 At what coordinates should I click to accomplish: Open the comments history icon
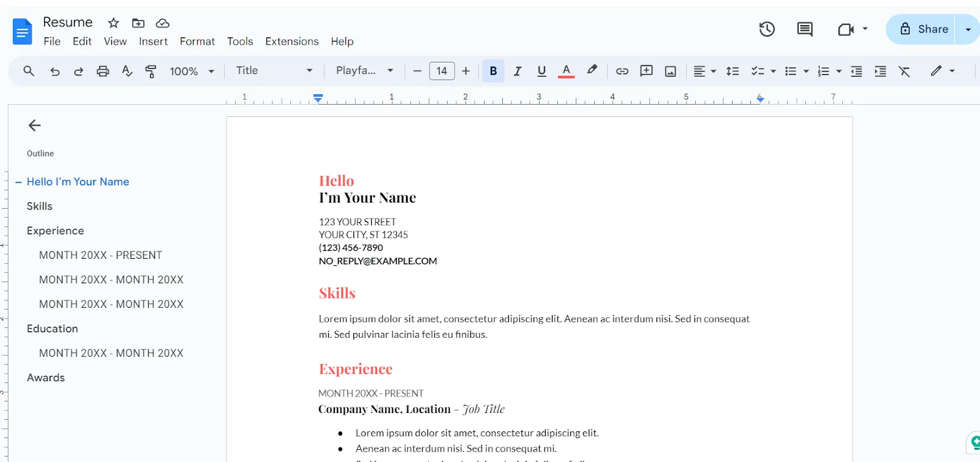[x=805, y=29]
